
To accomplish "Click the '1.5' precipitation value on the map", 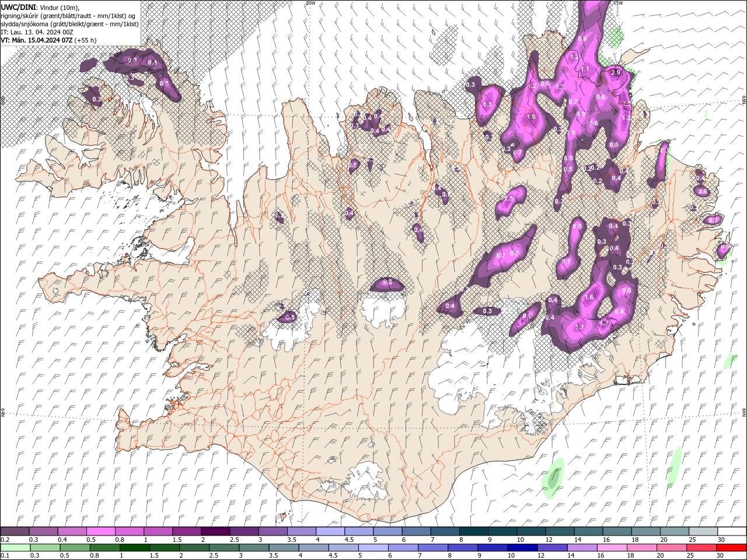I will point(508,199).
